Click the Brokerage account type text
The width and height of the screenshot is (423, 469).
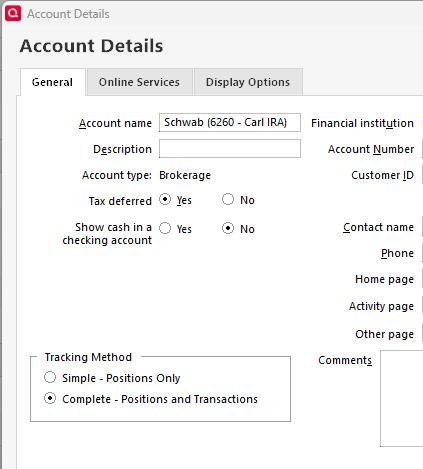pyautogui.click(x=185, y=175)
